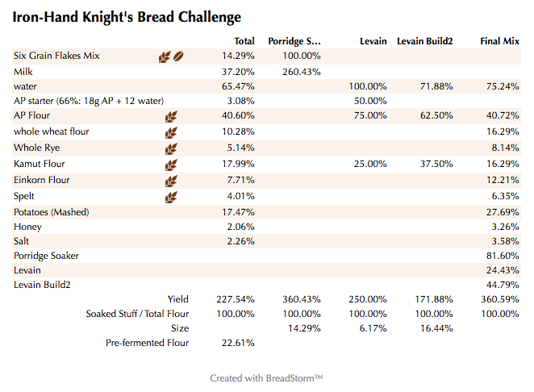Click the Milk total value 37.20%
534x392 pixels.
238,72
